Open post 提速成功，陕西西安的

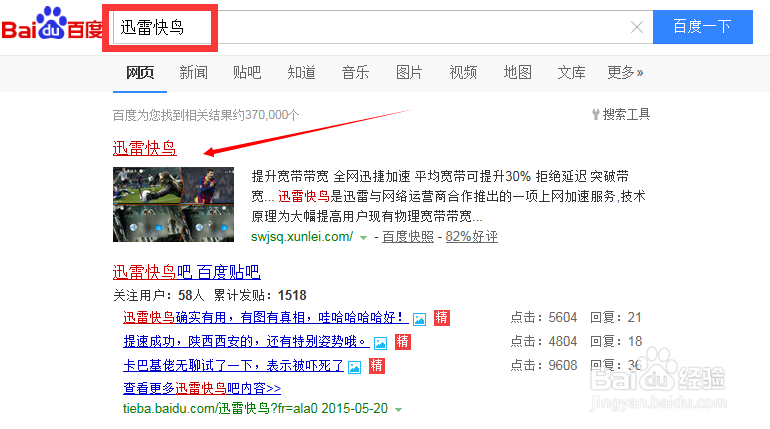246,341
